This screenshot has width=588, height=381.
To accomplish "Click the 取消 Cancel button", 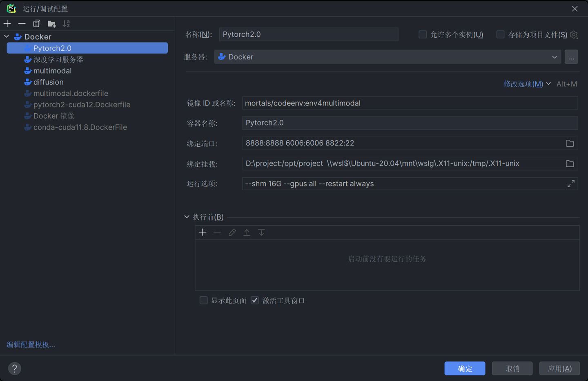I will [x=512, y=368].
